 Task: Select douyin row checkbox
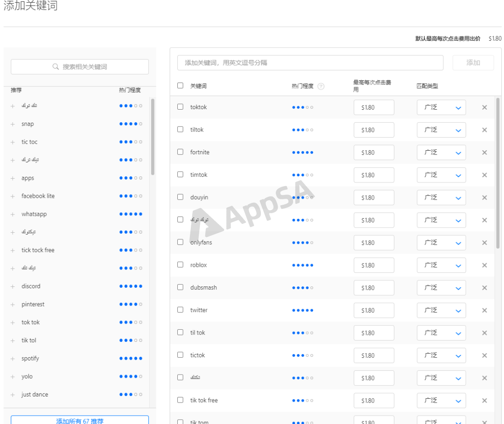tap(180, 197)
